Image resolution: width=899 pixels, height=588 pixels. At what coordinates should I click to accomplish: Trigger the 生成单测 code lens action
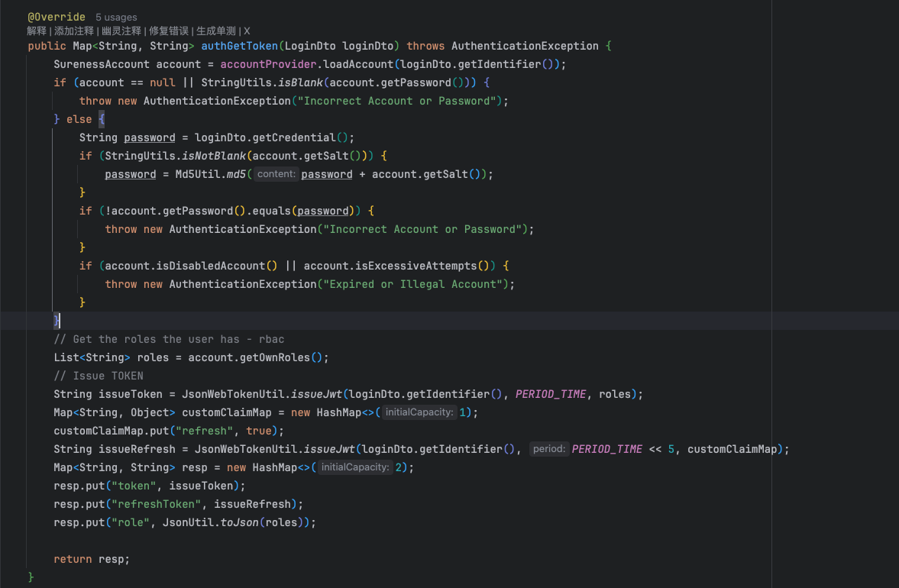[216, 31]
